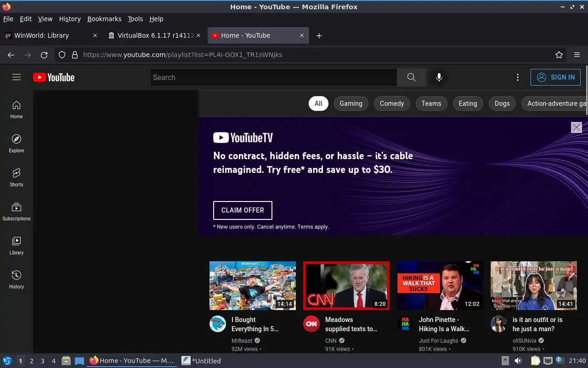Click Just For Laughs channel avatar

pos(405,324)
